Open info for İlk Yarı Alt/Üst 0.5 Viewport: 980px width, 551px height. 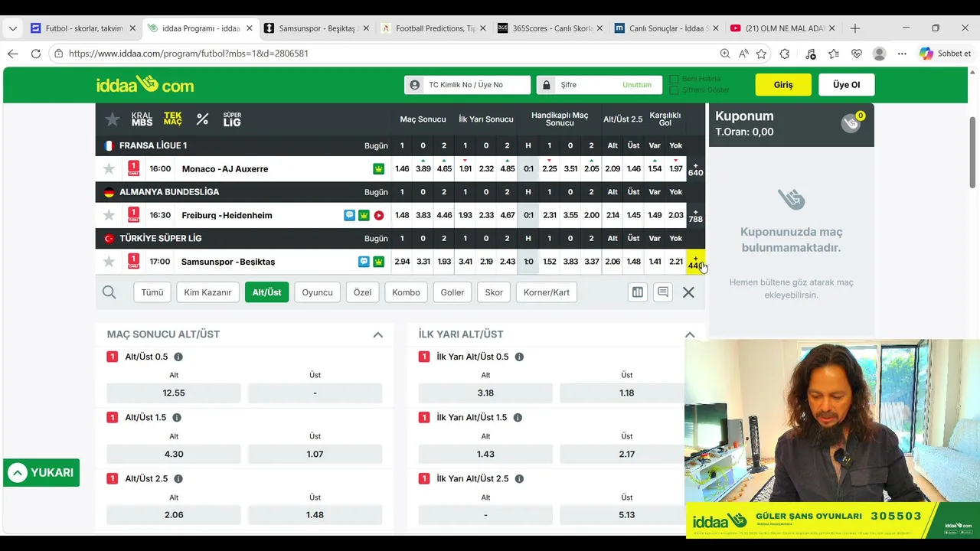(x=519, y=357)
